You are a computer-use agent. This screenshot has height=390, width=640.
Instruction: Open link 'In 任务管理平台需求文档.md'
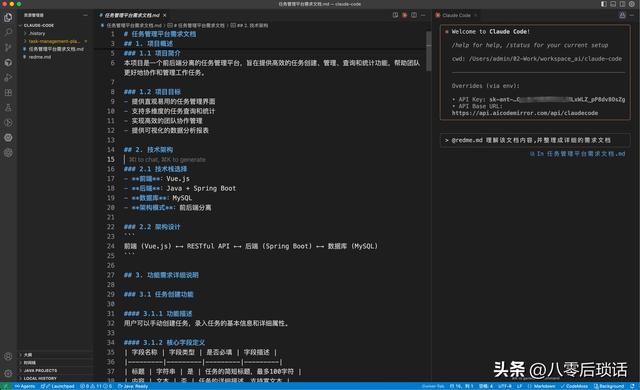coord(578,154)
